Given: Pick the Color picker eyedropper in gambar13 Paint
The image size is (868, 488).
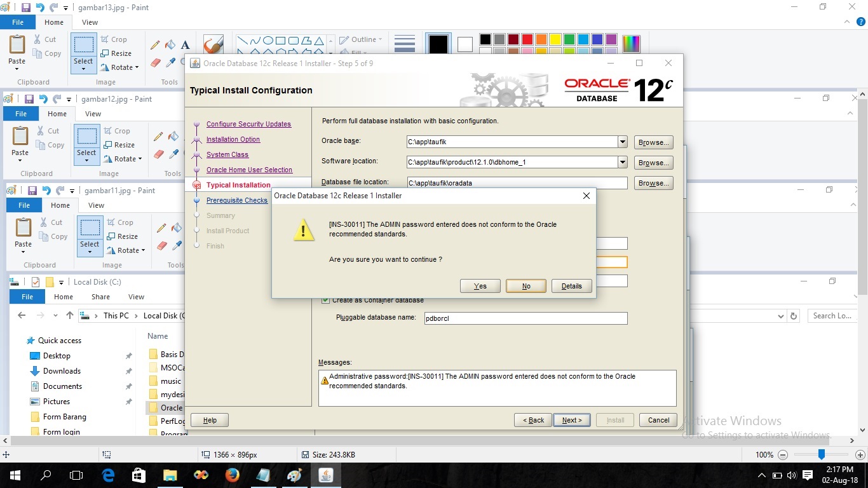Looking at the screenshot, I should (170, 63).
